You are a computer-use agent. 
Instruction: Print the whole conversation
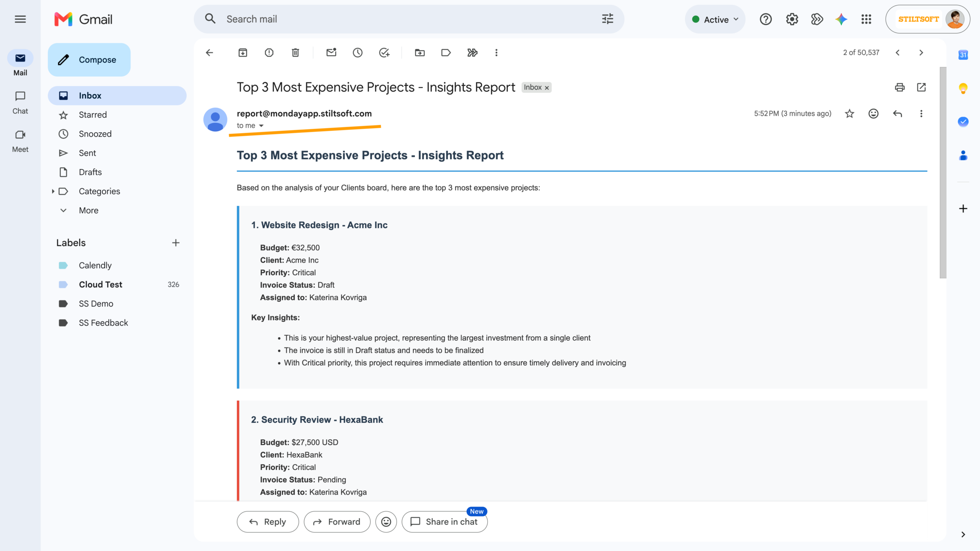click(x=900, y=87)
